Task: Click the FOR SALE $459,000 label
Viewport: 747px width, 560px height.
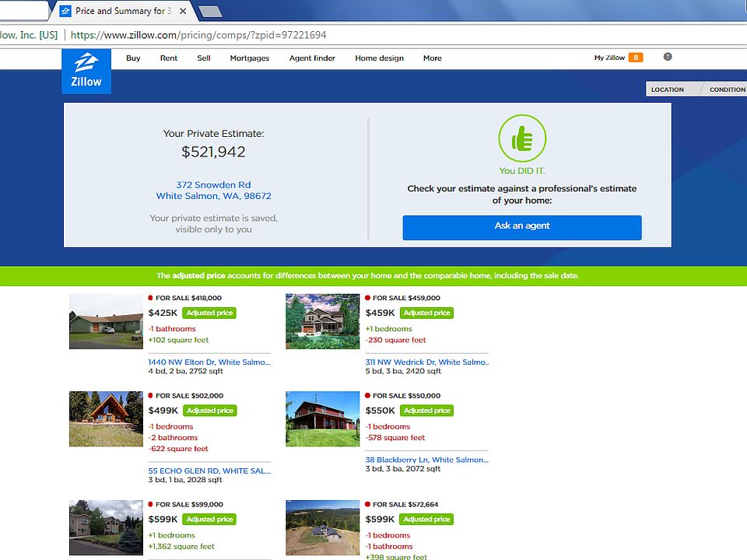Action: click(406, 298)
